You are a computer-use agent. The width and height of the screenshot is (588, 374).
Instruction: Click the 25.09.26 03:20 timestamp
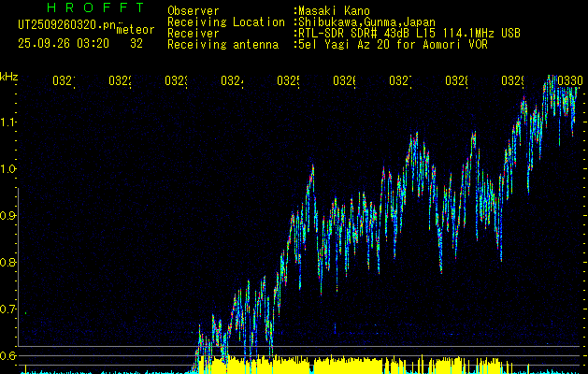[x=62, y=43]
